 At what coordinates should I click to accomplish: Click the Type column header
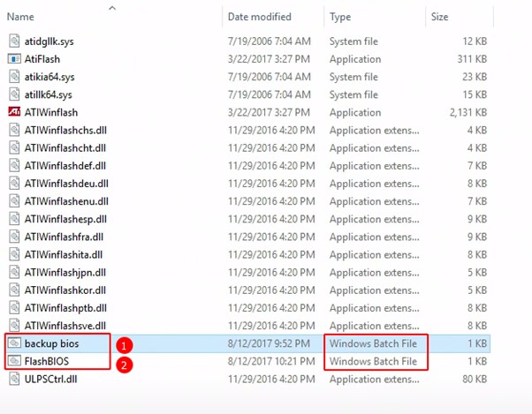coord(341,16)
